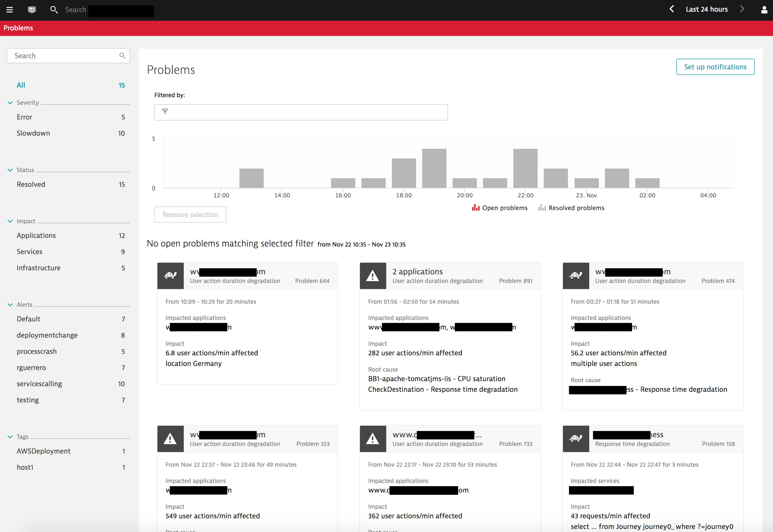Open the 2 applications problem title
Image resolution: width=773 pixels, height=532 pixels.
pos(417,272)
